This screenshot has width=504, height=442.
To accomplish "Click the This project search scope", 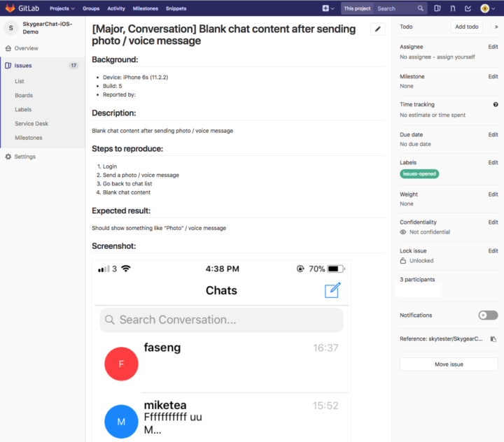I will [x=357, y=8].
